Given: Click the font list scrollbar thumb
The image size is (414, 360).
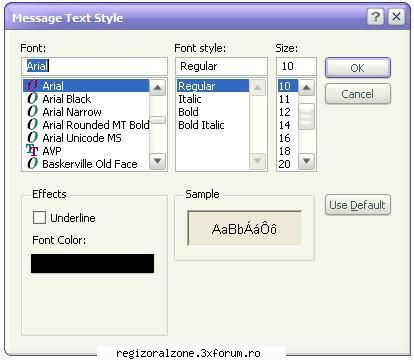Looking at the screenshot, I should (x=157, y=120).
